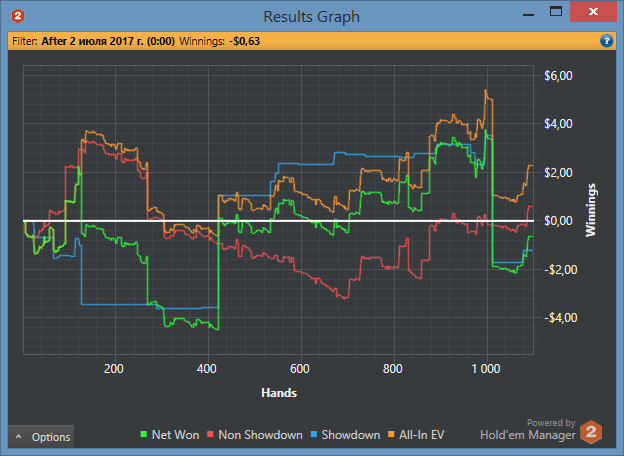This screenshot has width=624, height=456.
Task: Click the '600' x-axis label
Action: point(300,369)
